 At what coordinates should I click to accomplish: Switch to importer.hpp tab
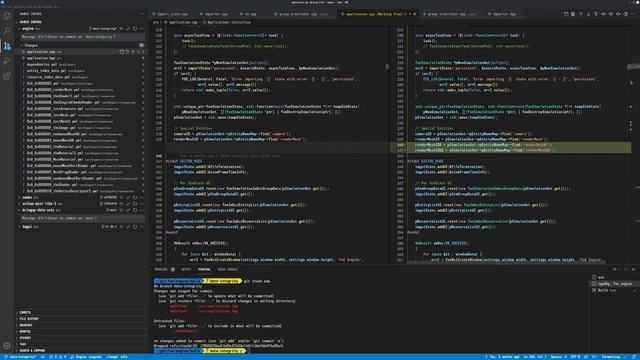[504, 14]
